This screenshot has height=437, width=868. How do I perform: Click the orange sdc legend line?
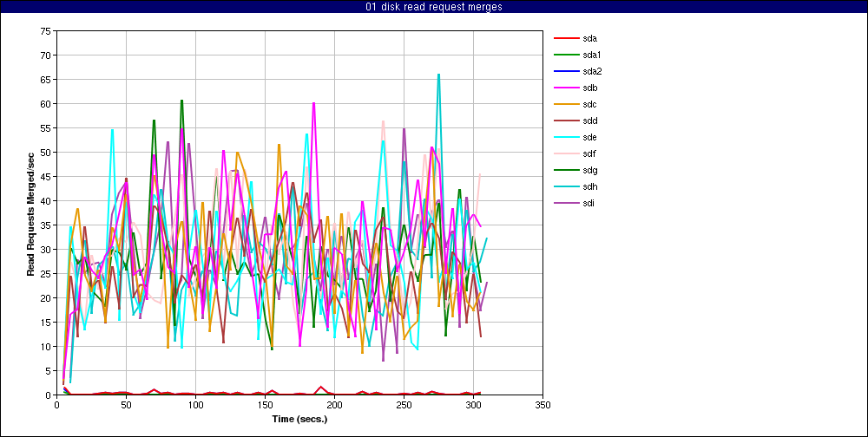[566, 105]
